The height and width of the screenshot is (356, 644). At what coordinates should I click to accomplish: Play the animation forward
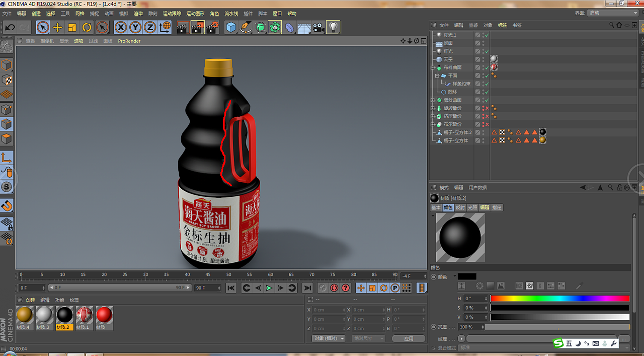click(269, 288)
